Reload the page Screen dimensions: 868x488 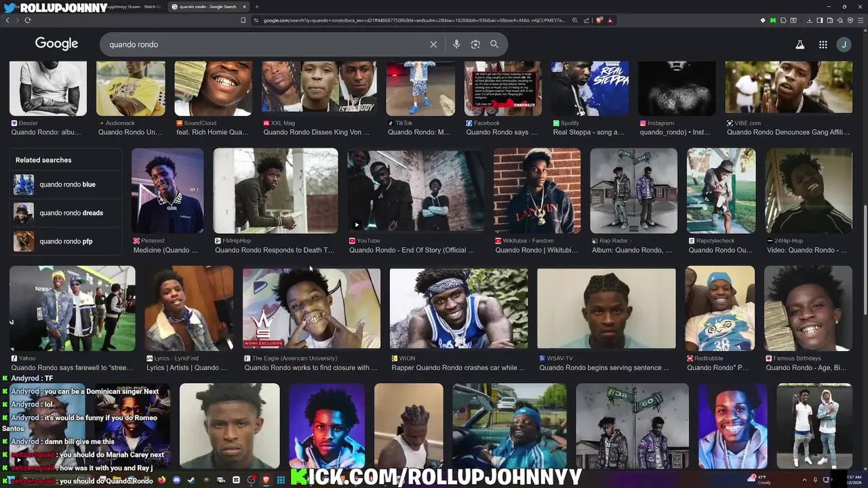(28, 20)
